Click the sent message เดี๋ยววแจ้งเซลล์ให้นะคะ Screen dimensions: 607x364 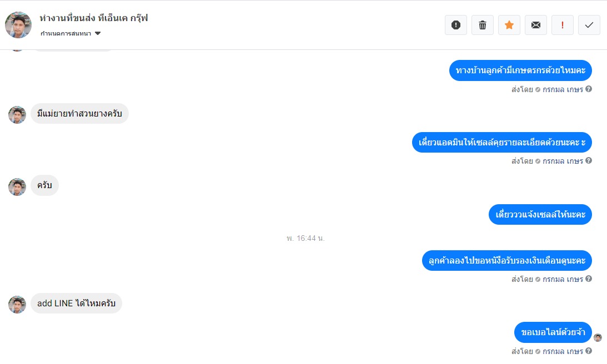pyautogui.click(x=540, y=214)
